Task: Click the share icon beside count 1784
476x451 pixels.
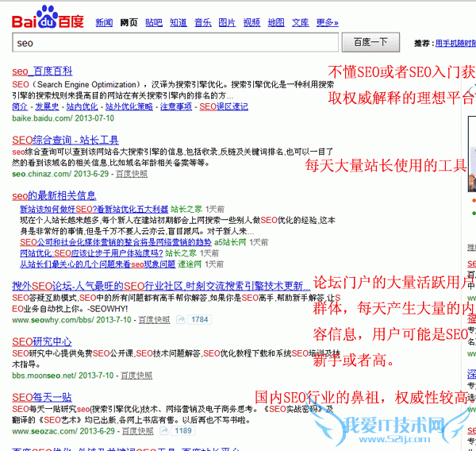Action: coord(181,320)
